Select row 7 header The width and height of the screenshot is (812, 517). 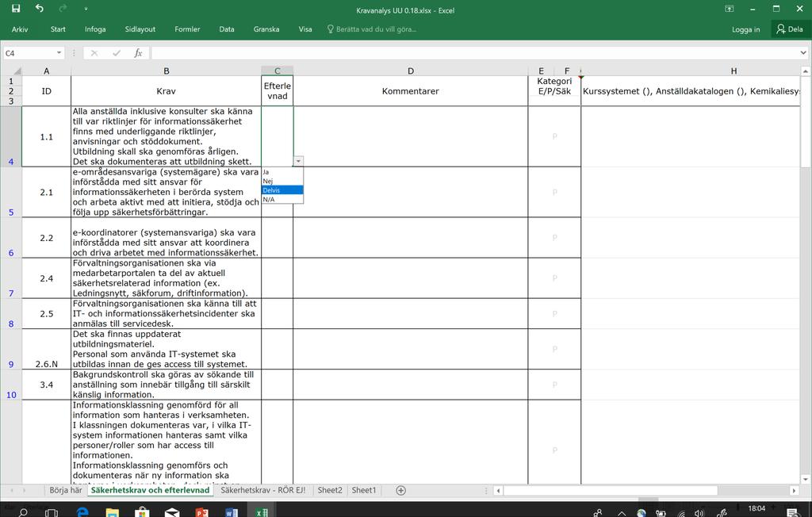coord(11,278)
